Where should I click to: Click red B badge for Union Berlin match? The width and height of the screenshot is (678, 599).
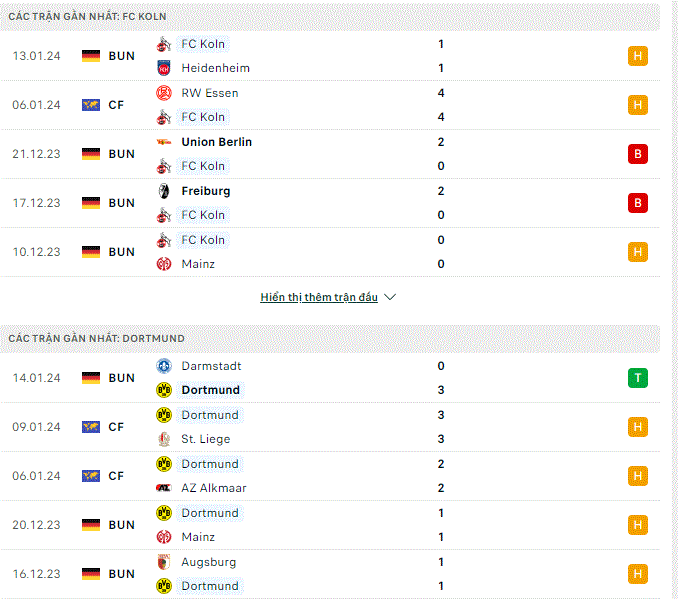(x=638, y=154)
